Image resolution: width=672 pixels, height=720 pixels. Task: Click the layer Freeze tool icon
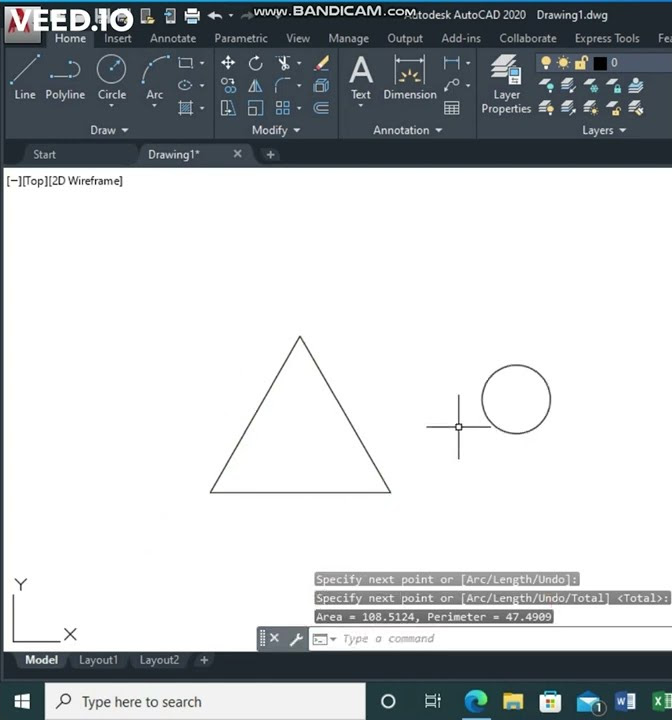click(591, 85)
